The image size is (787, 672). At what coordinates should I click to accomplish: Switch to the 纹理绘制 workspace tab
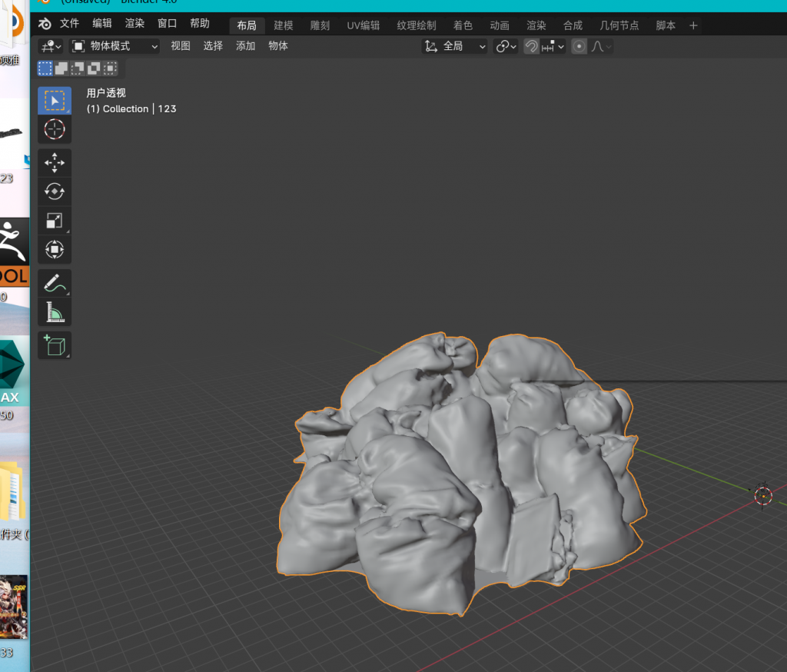417,25
